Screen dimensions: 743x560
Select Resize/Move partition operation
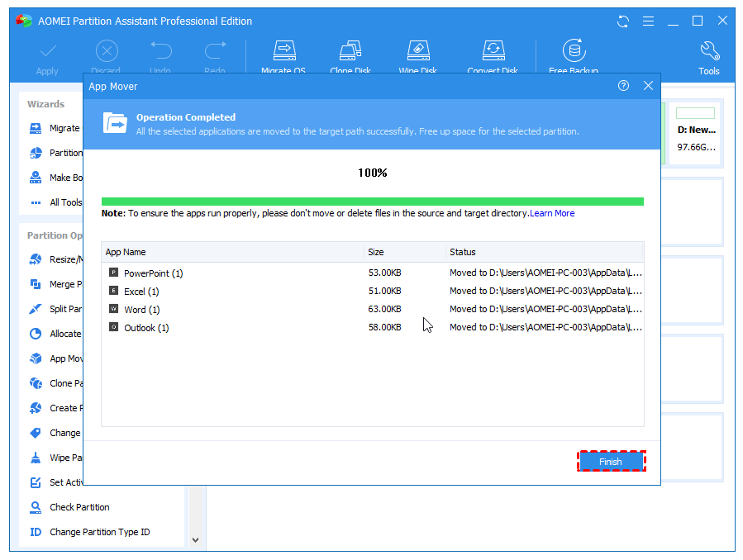click(55, 259)
